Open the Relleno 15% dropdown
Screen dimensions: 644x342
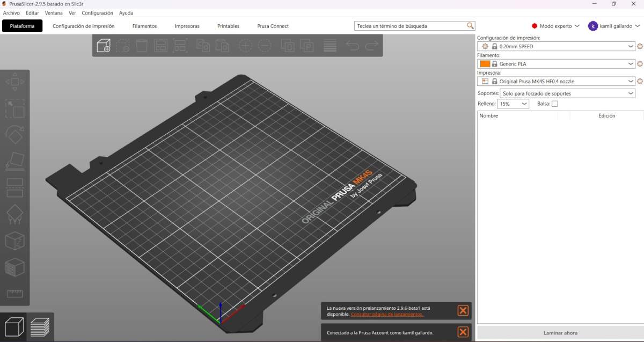coord(513,104)
